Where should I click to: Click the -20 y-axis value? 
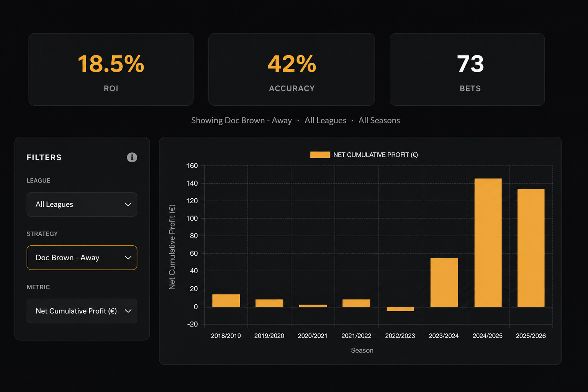pyautogui.click(x=192, y=324)
